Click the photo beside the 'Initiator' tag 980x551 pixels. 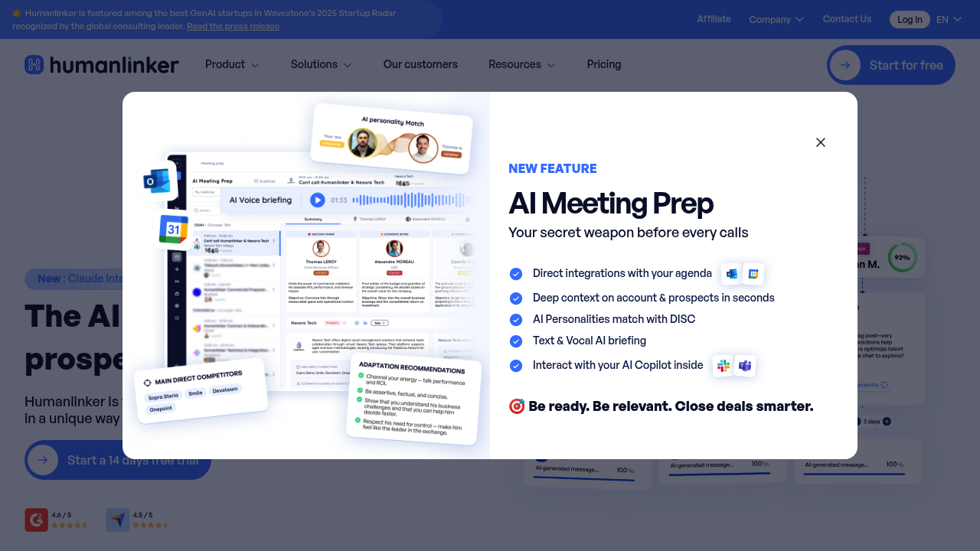click(x=423, y=148)
